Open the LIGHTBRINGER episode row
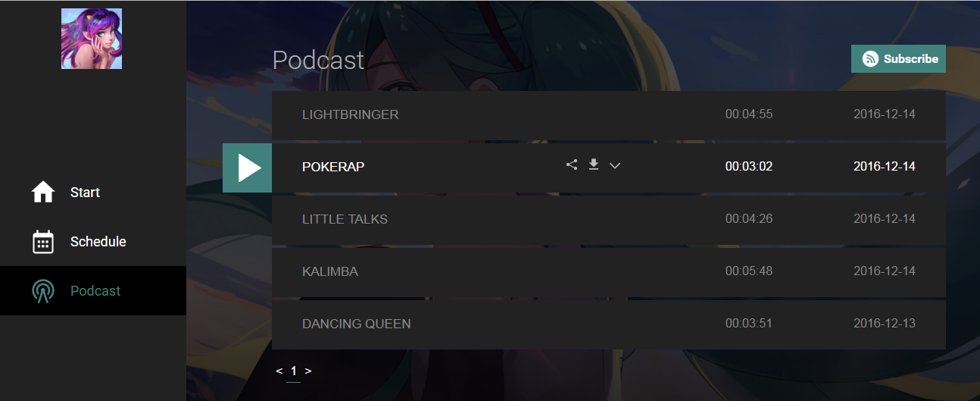This screenshot has width=980, height=401. coord(609,115)
